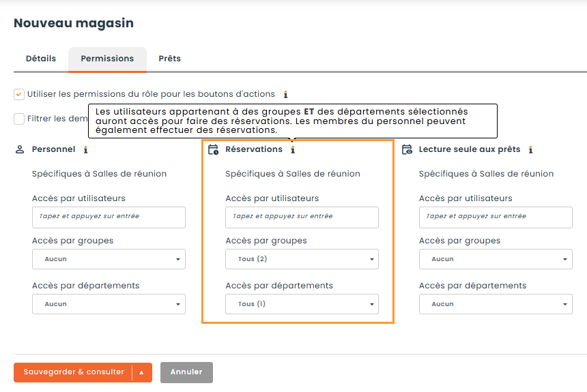Click the info icon next to Réservations
587x392 pixels.
(x=293, y=150)
